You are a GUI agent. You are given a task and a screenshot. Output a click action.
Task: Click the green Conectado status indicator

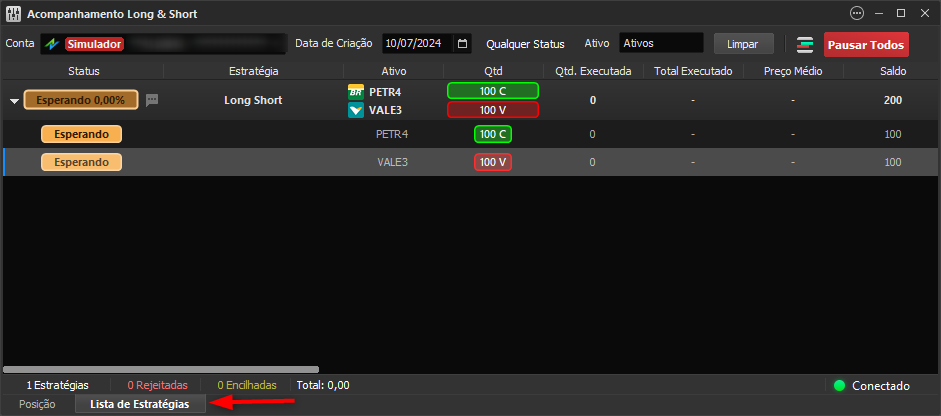[839, 385]
